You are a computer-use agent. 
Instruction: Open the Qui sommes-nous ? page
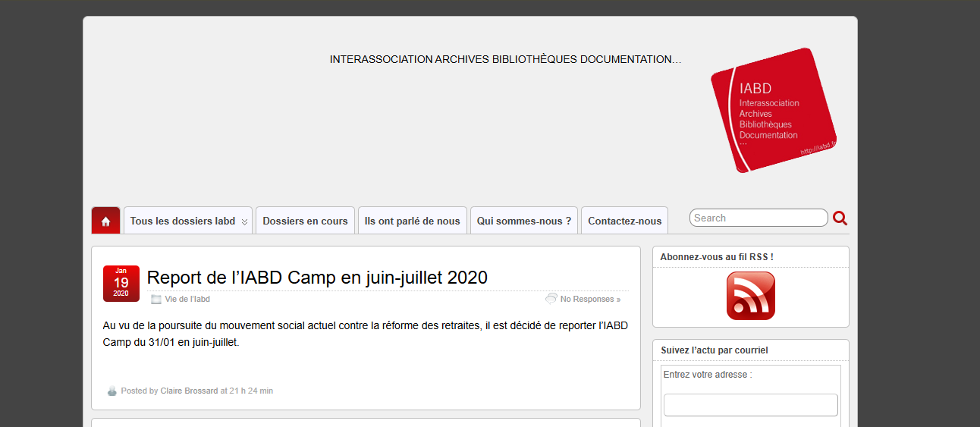[523, 221]
